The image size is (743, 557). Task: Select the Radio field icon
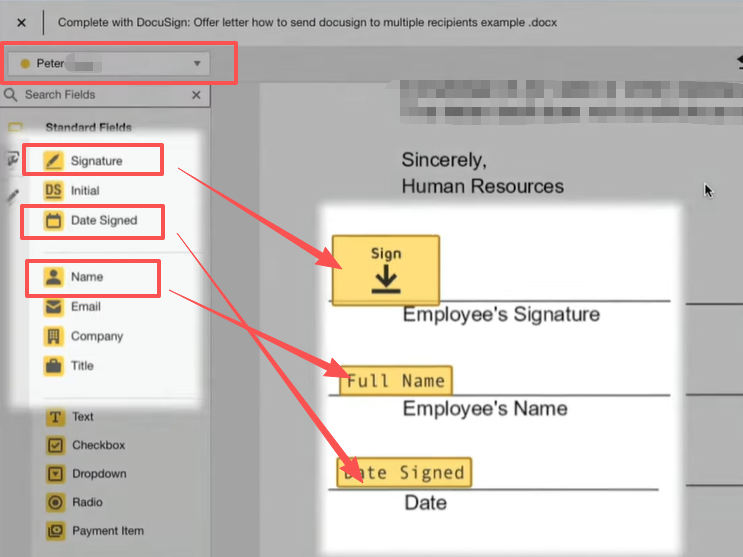tap(55, 502)
